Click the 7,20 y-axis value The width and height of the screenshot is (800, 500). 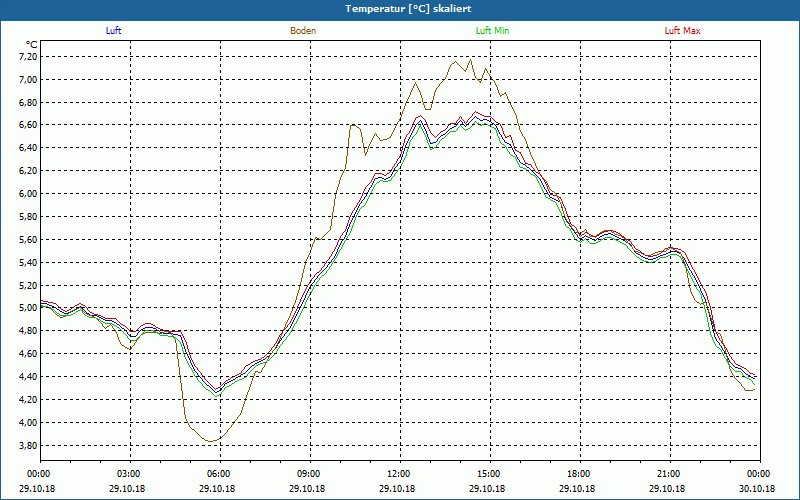(x=28, y=57)
